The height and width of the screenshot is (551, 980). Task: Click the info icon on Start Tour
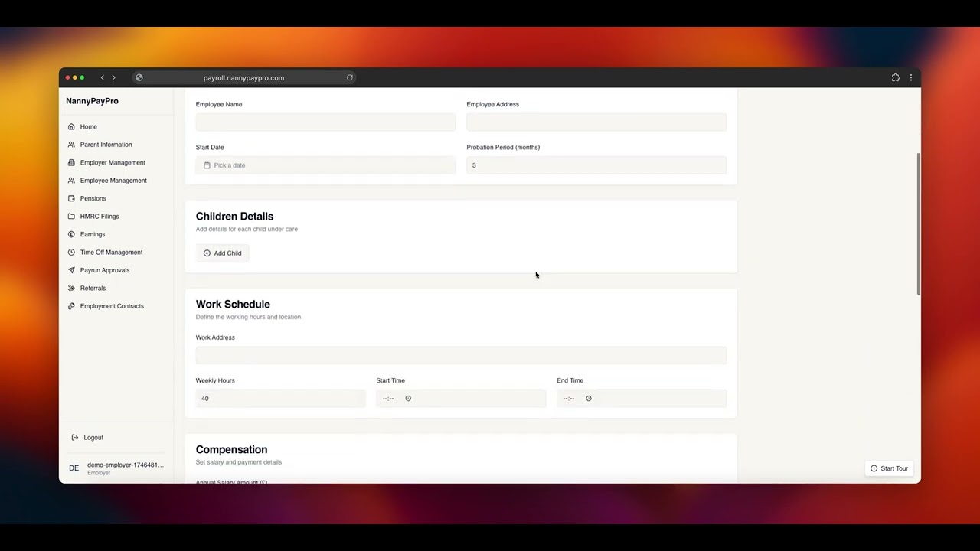point(874,468)
